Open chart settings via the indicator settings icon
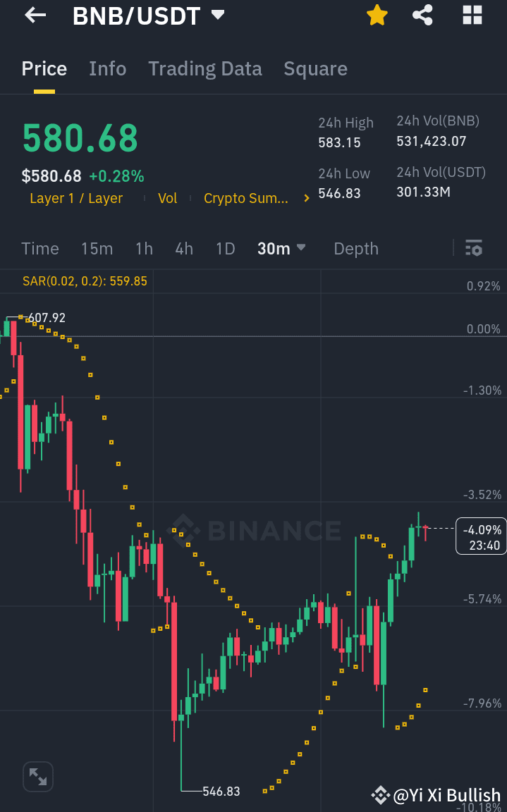 (x=473, y=248)
